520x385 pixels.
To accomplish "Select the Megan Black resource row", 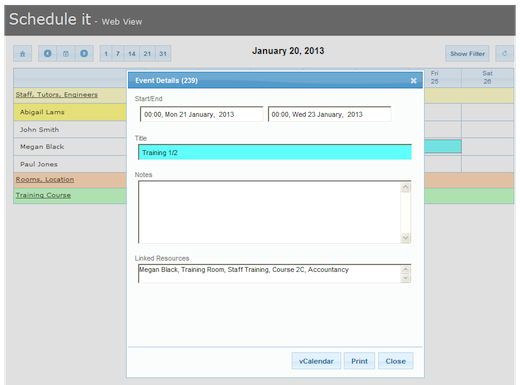I will [70, 147].
